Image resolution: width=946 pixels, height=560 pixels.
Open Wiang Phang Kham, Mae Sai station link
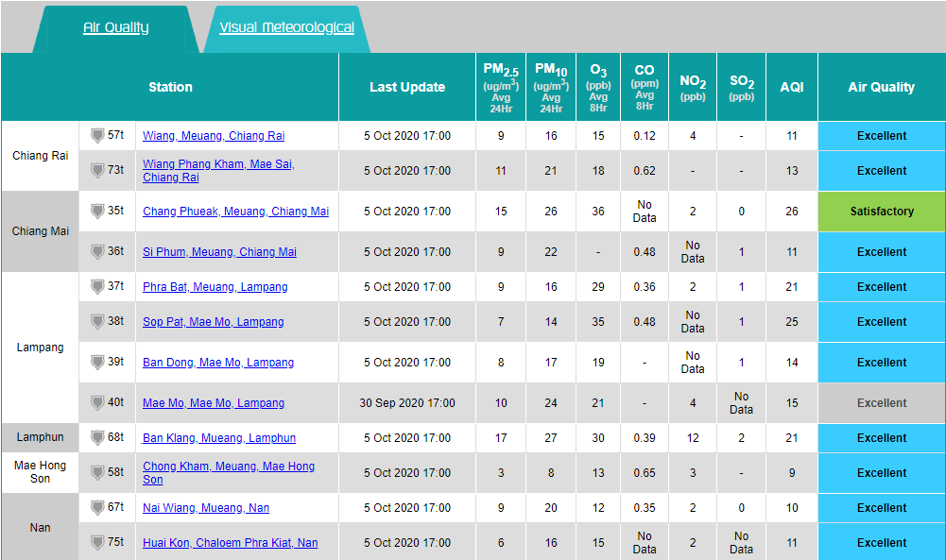pyautogui.click(x=218, y=171)
